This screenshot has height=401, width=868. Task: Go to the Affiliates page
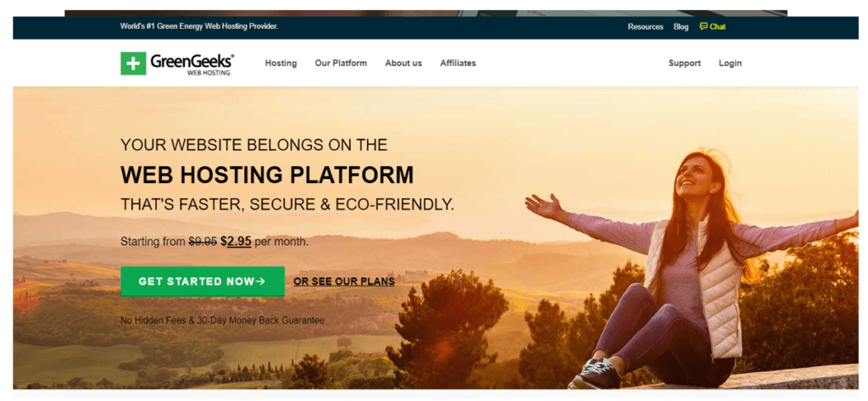tap(458, 63)
